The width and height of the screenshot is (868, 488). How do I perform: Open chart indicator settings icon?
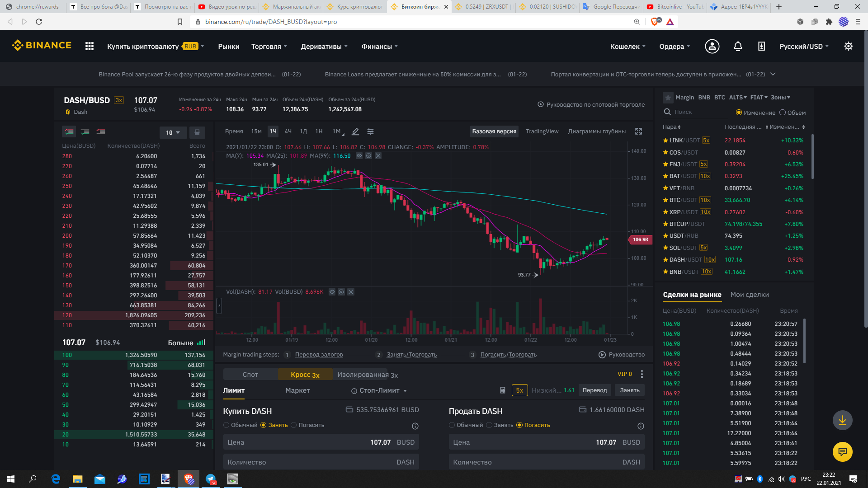point(370,131)
